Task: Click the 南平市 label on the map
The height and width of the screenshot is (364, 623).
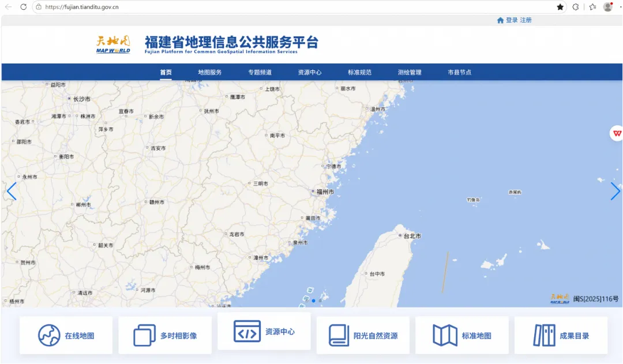Action: [277, 136]
